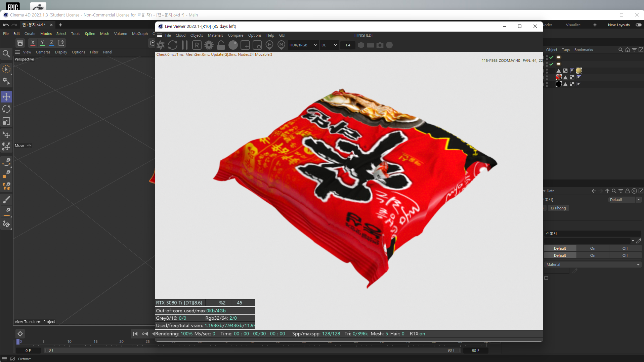Switch to the Visualize layout tab
This screenshot has height=362, width=644.
coord(573,25)
